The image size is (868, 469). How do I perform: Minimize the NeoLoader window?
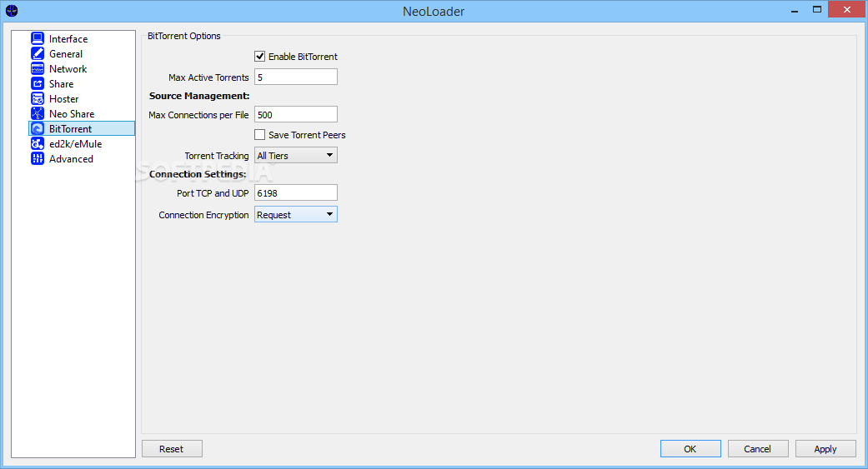click(x=795, y=10)
